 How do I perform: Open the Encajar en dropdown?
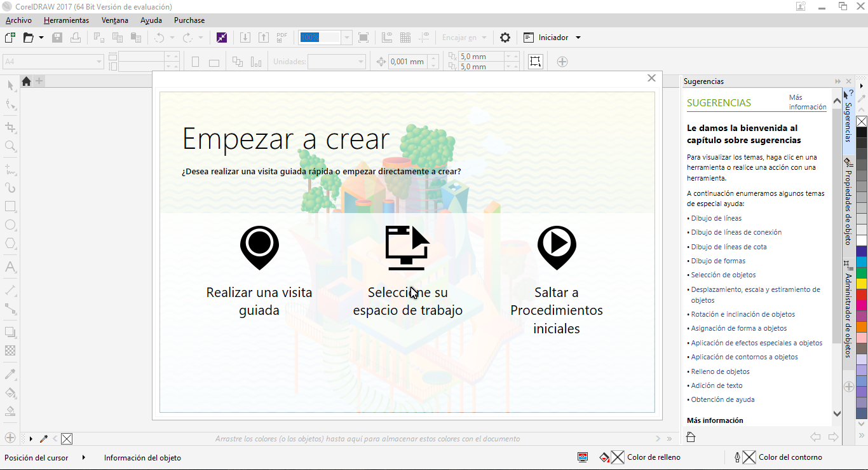pos(484,38)
